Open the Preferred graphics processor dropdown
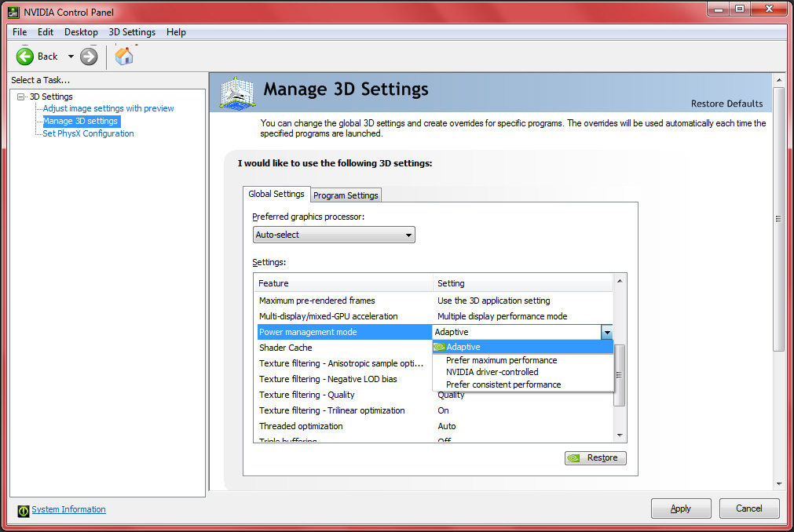The image size is (794, 532). tap(334, 235)
